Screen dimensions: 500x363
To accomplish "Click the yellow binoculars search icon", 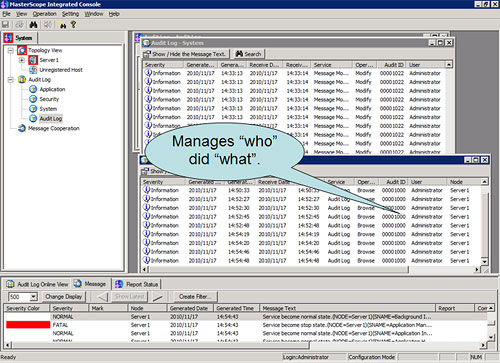I will pyautogui.click(x=62, y=25).
